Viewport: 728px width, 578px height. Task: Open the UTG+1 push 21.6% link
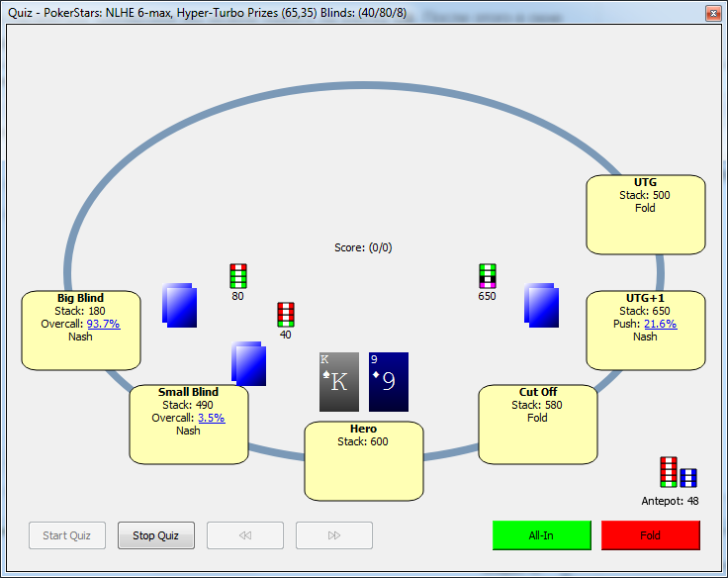coord(660,324)
